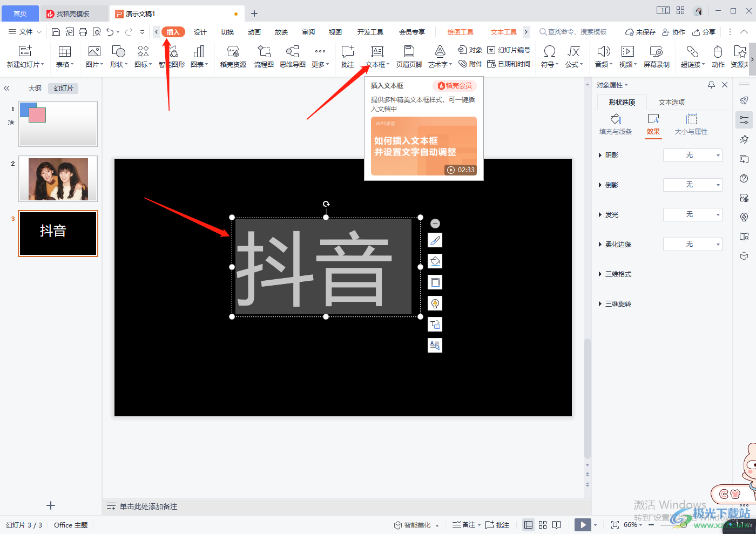Insert 日期和时间 date and time
The width and height of the screenshot is (756, 534).
point(509,64)
